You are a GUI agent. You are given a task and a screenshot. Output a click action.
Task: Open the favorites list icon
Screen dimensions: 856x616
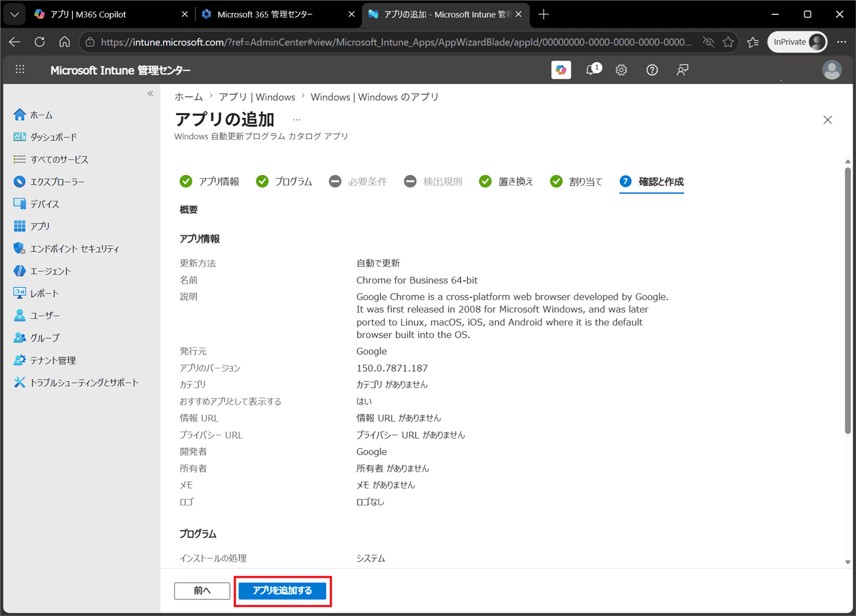pyautogui.click(x=753, y=42)
